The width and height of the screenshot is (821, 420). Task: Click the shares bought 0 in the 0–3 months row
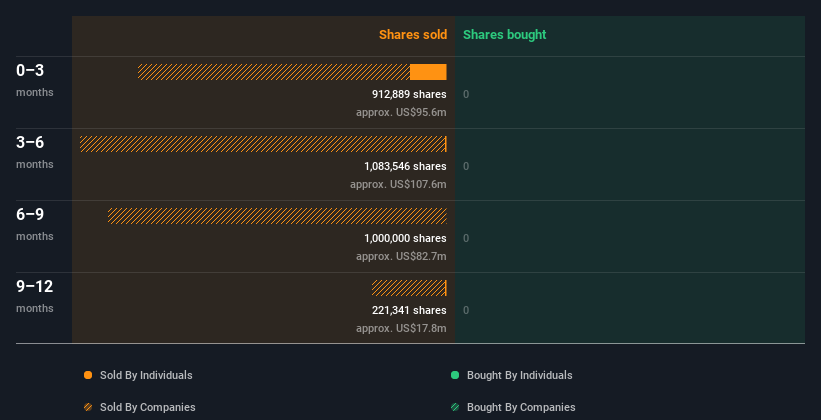tap(466, 94)
